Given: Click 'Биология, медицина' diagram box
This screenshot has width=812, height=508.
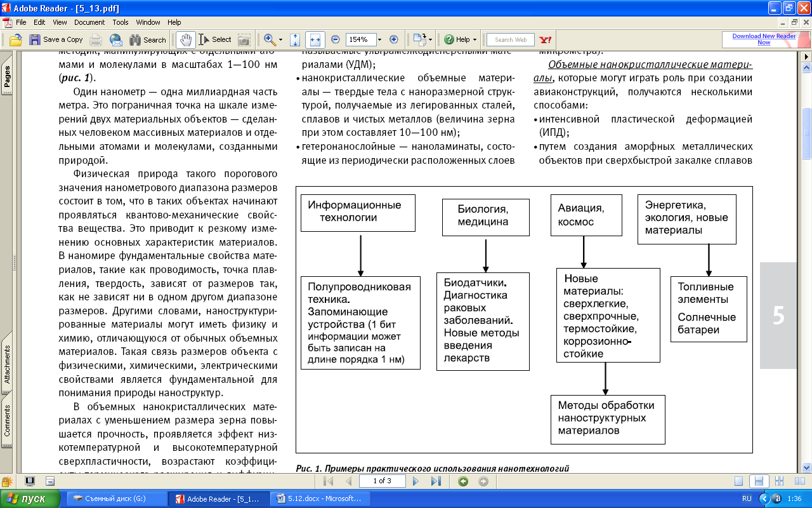Looking at the screenshot, I should point(486,217).
